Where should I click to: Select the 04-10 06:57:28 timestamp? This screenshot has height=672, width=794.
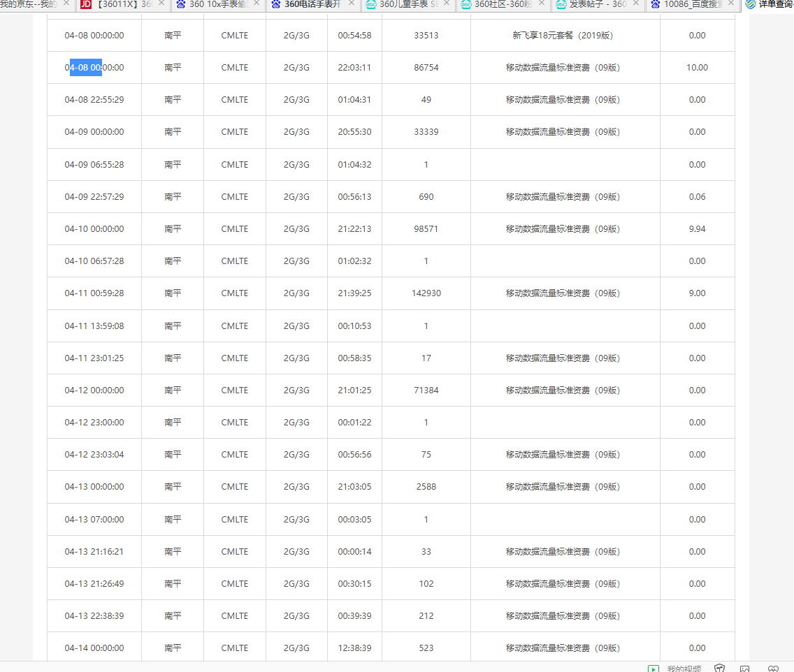[x=94, y=261]
